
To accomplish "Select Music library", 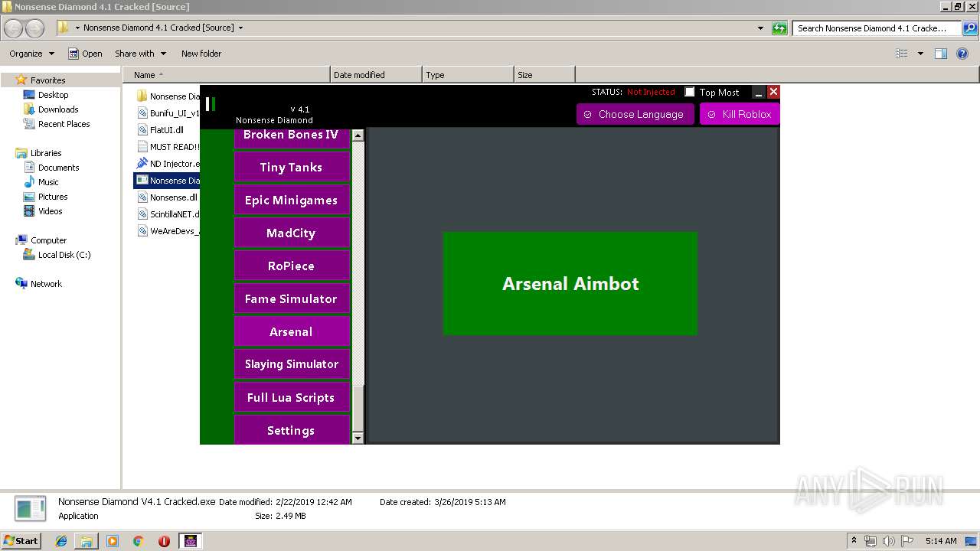I will (x=48, y=182).
